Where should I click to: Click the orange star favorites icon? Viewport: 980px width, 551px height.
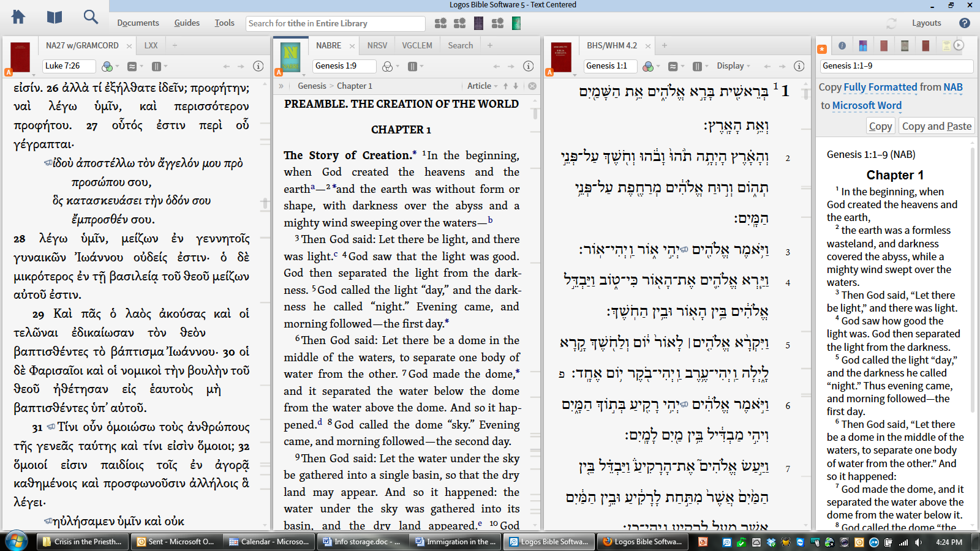pos(822,49)
